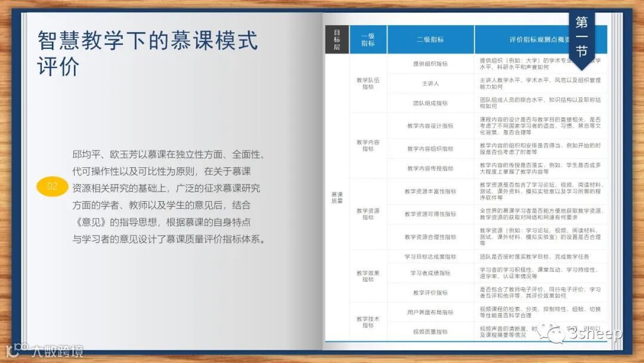Select the 教学内容设计指标 cell
This screenshot has height=363, width=644.
click(x=431, y=126)
